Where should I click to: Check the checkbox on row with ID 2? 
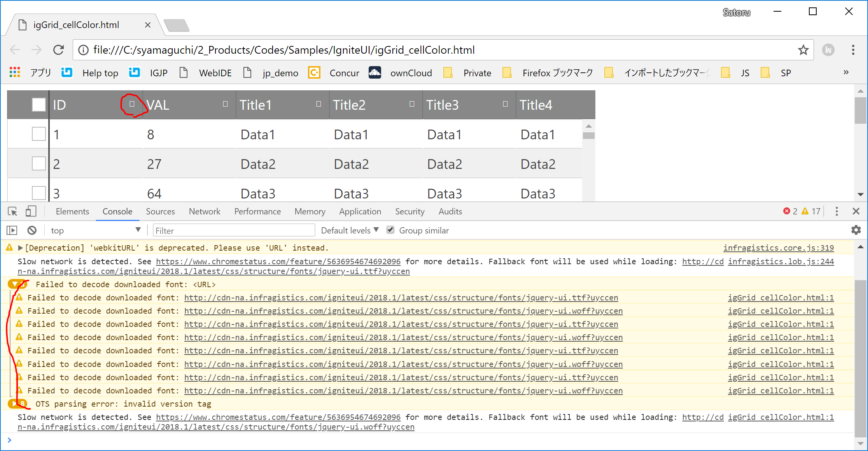tap(38, 163)
